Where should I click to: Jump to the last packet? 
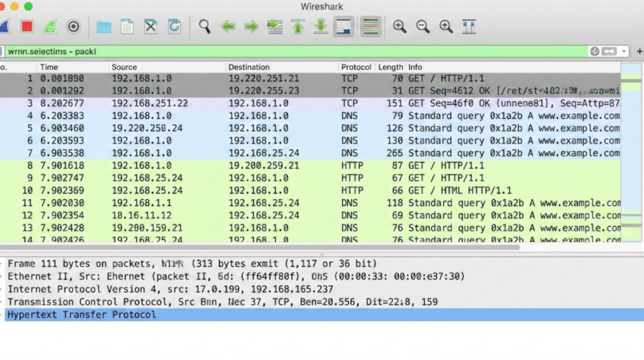tap(321, 26)
